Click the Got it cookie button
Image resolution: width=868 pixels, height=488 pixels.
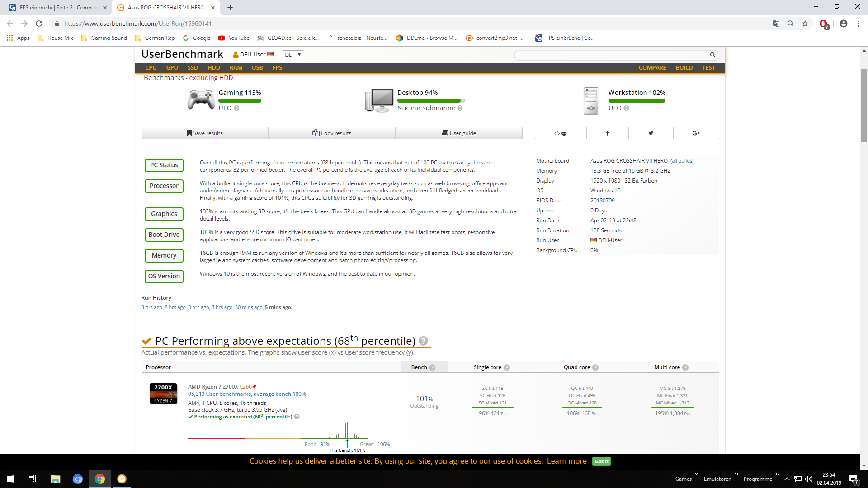tap(601, 461)
